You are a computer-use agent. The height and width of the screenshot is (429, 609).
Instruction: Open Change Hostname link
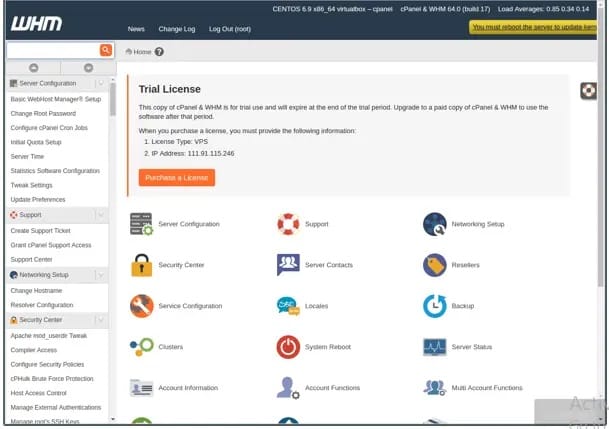point(36,290)
